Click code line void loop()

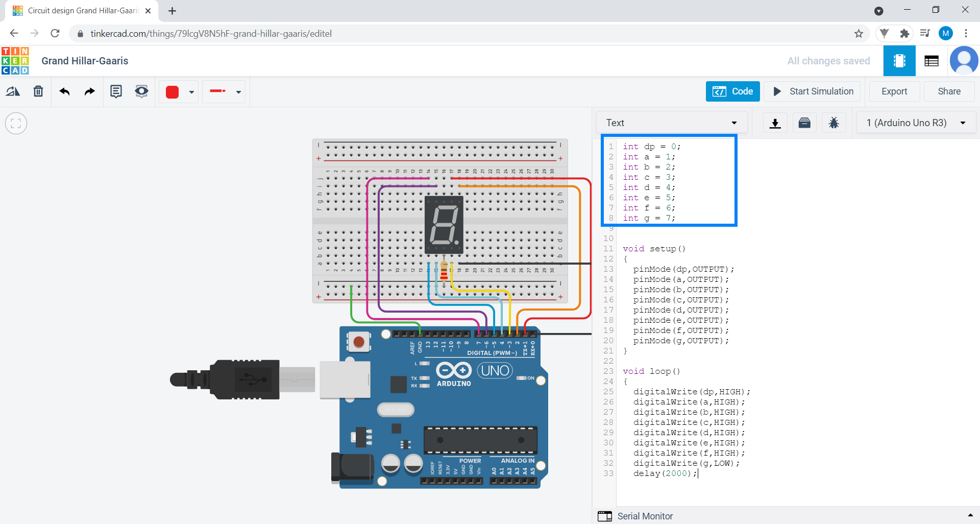651,371
